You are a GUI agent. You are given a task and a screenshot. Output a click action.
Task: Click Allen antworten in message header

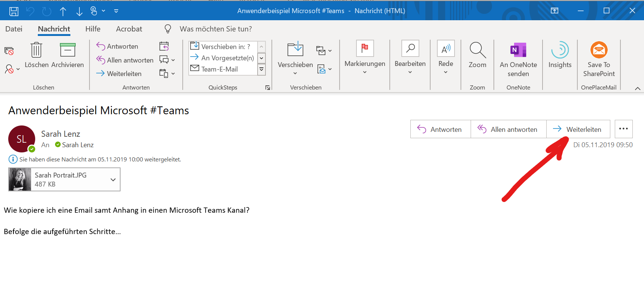coord(508,129)
